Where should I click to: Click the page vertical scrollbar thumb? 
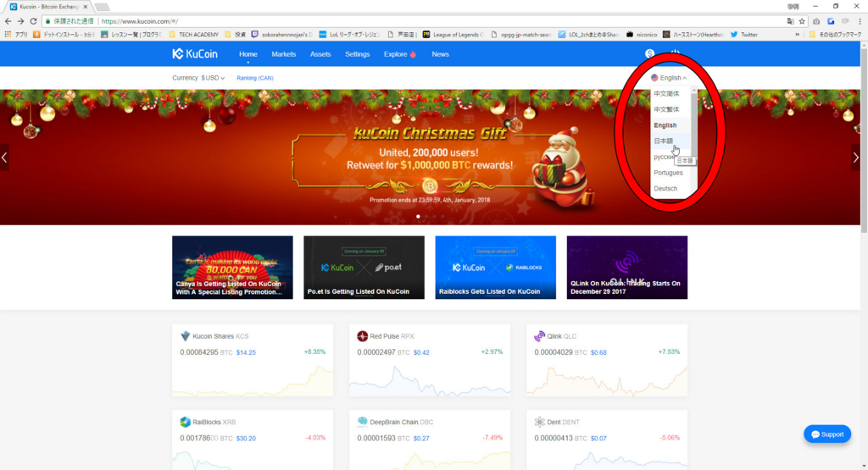[864, 141]
